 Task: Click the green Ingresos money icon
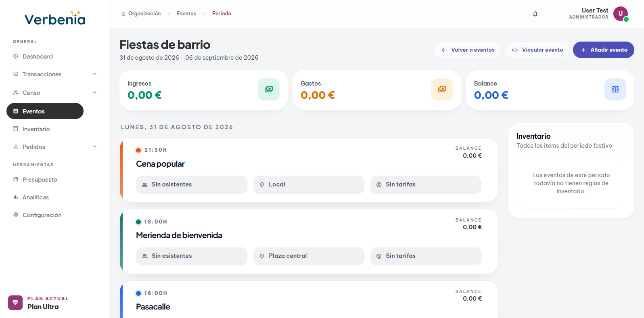[269, 89]
